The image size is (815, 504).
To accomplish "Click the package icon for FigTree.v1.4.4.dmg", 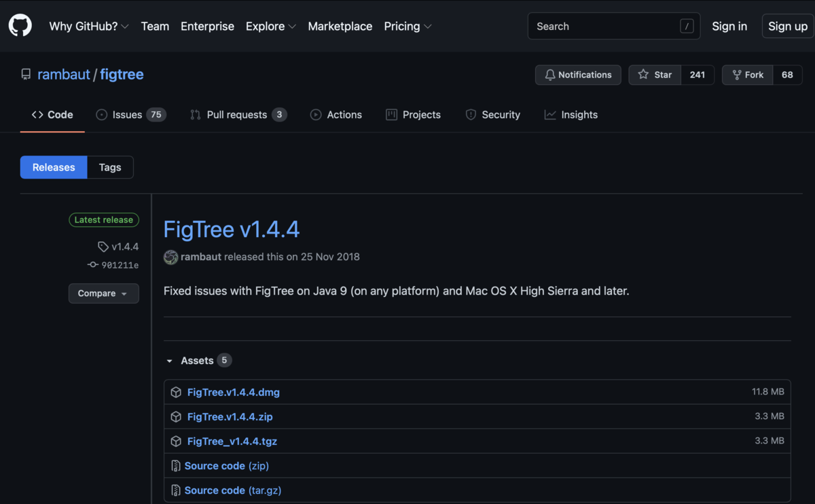I will pos(176,392).
